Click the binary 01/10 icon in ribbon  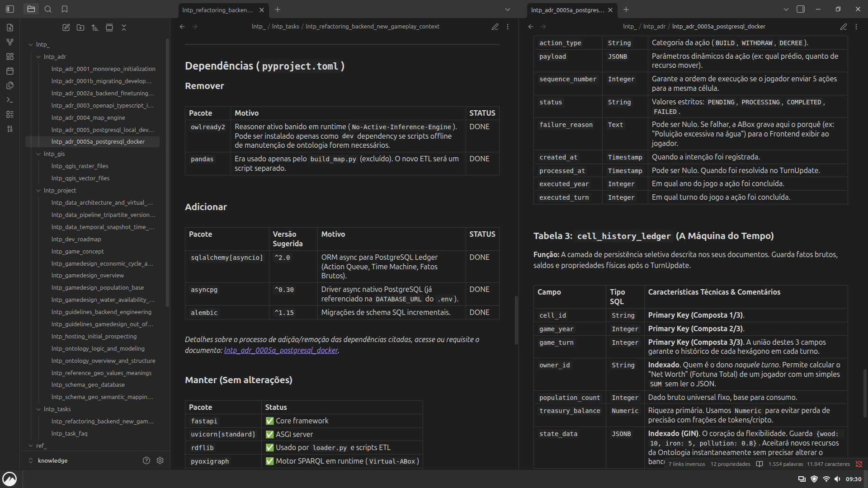[10, 129]
